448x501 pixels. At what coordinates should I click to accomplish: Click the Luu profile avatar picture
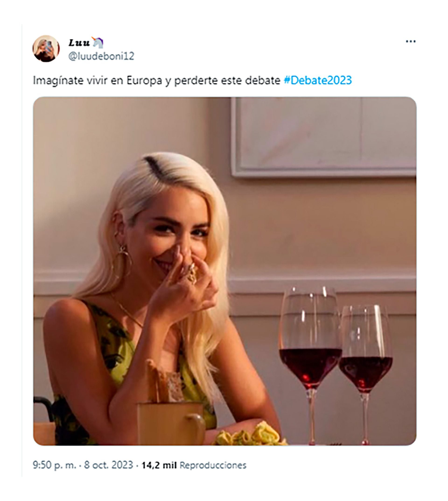46,48
